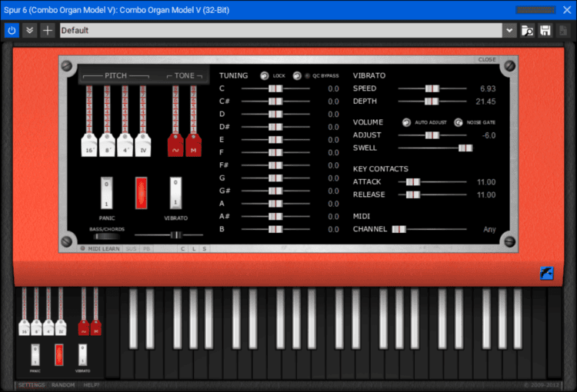
Task: Click the Default preset name field
Action: tap(281, 30)
